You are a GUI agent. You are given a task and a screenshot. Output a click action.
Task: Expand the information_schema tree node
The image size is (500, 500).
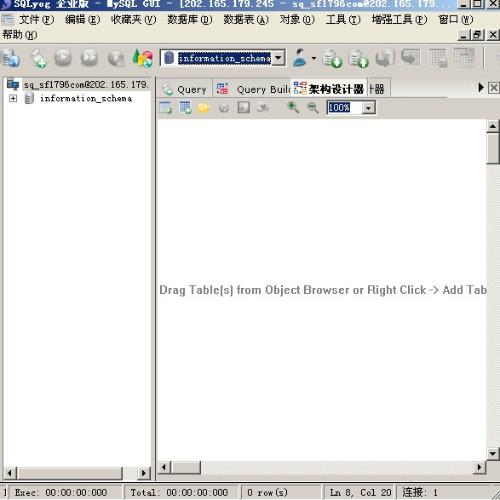click(x=13, y=98)
